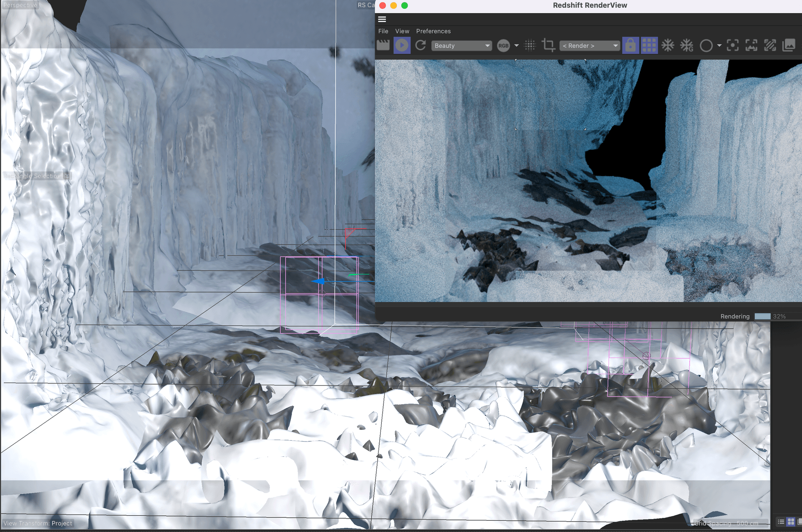The image size is (802, 532).
Task: Click the clapperboard render icon
Action: point(383,45)
